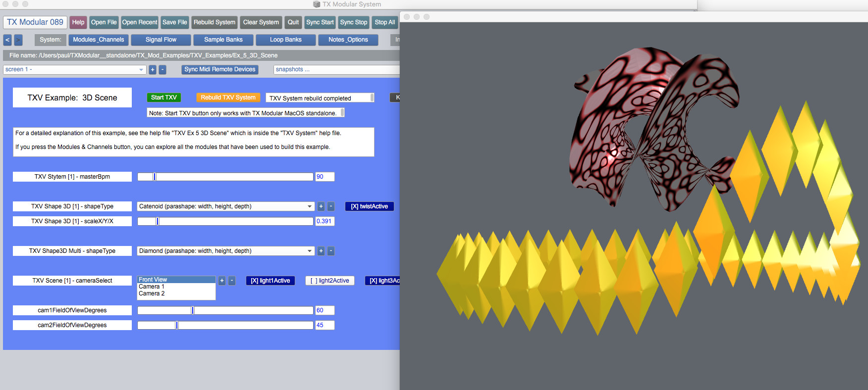Click the forward arrow navigation button
Screen dimensions: 868x390
[18, 40]
